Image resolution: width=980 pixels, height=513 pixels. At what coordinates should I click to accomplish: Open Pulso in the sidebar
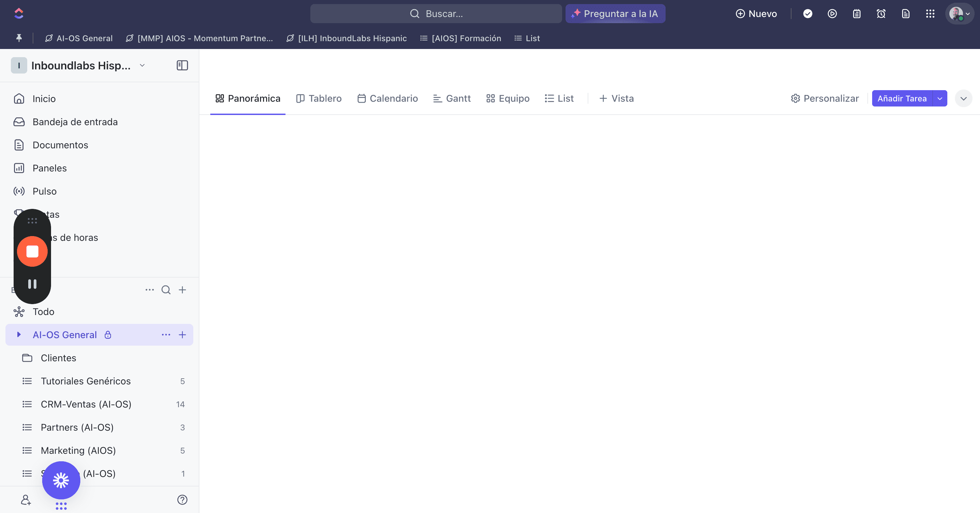(100, 191)
